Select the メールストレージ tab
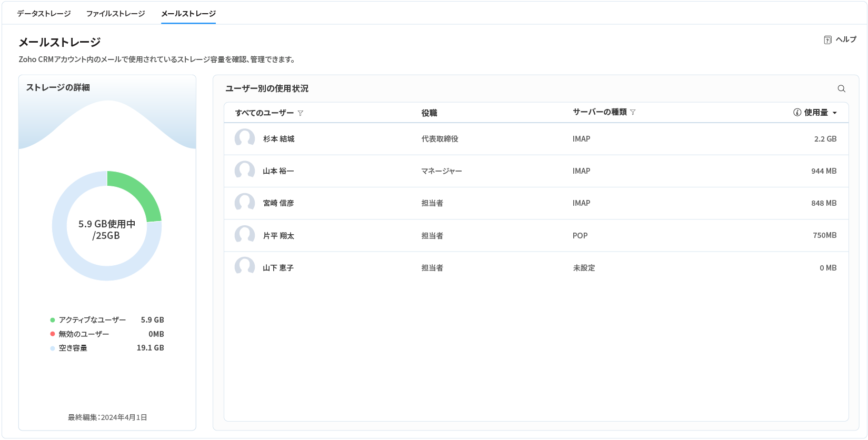Image resolution: width=868 pixels, height=440 pixels. coord(188,14)
